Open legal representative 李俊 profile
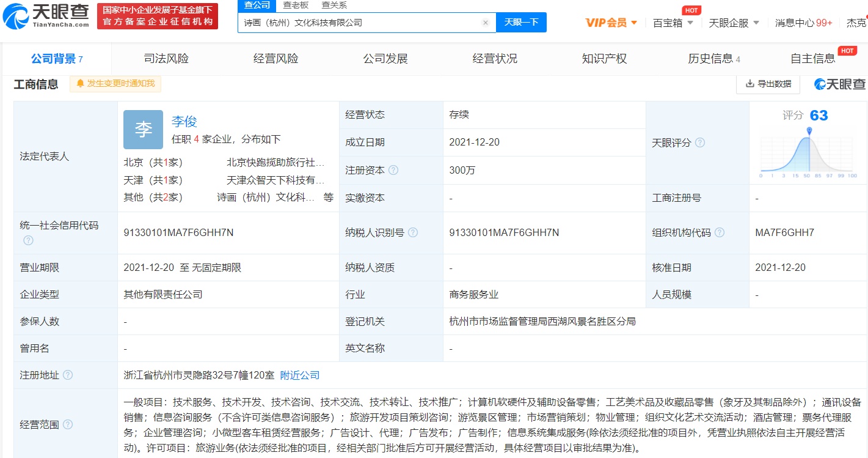Image resolution: width=868 pixels, height=458 pixels. (184, 122)
